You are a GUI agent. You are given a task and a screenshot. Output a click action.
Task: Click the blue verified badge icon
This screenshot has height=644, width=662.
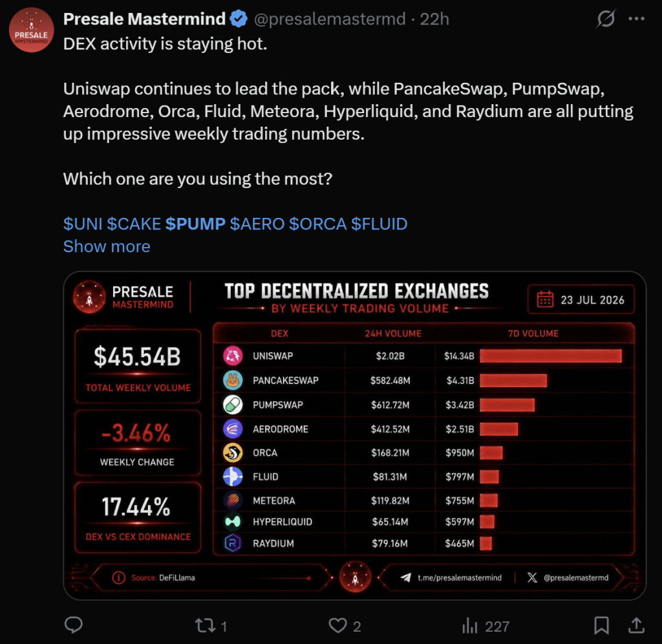coord(239,19)
